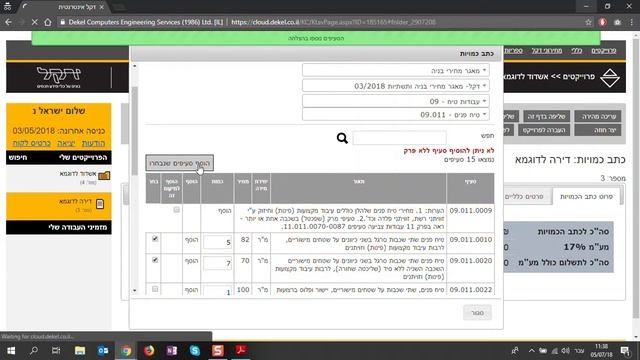Click the browser address bar URL
Viewport: 640px width, 360px height.
pos(333,22)
